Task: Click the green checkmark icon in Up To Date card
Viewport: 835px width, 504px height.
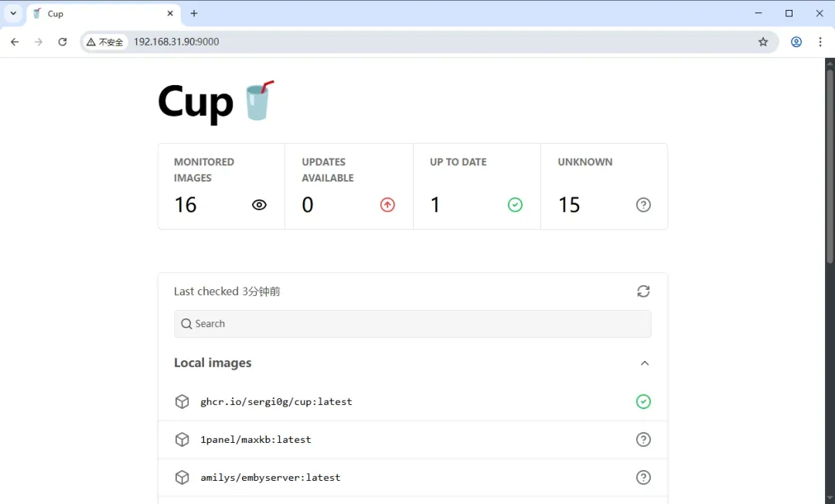Action: click(x=515, y=205)
